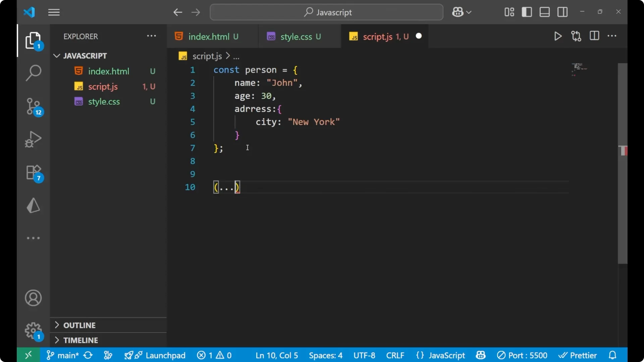Open the Extensions view
Viewport: 644px width, 362px height.
tap(33, 172)
